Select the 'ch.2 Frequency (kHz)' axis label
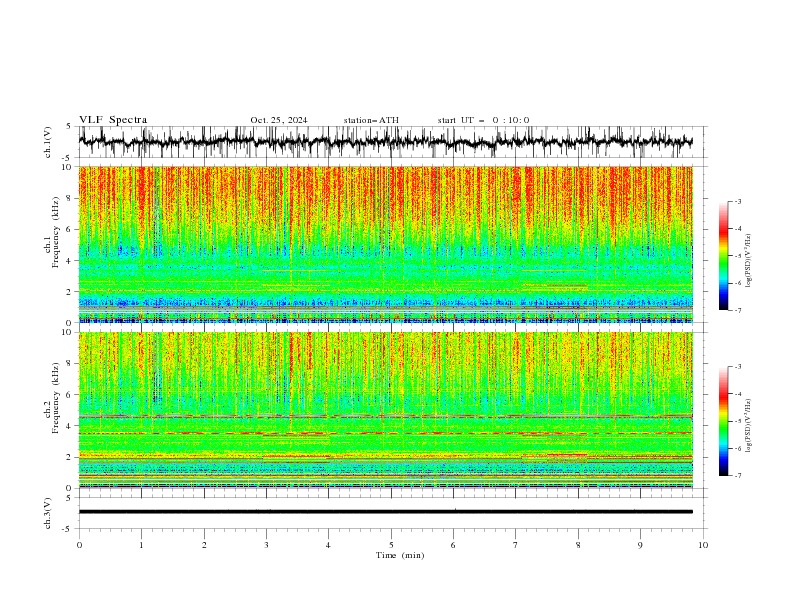The height and width of the screenshot is (612, 792). click(x=52, y=398)
